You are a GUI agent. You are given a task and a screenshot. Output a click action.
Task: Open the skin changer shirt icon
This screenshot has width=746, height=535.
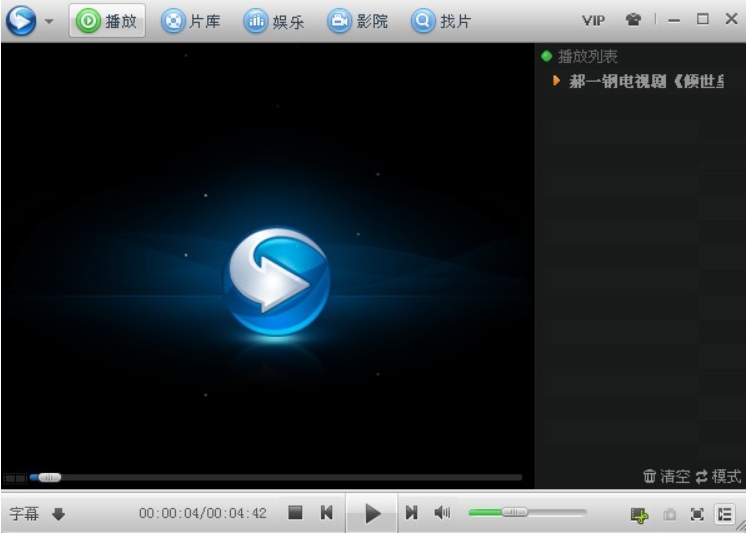(x=632, y=20)
